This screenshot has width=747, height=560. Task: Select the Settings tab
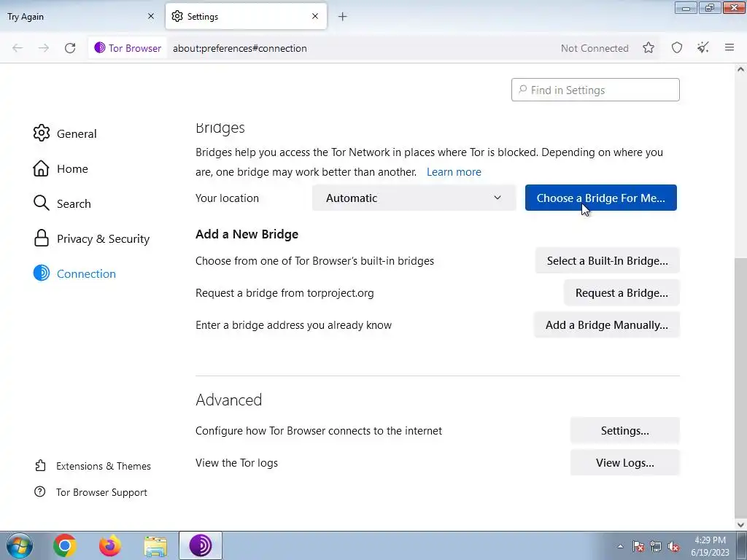tap(246, 17)
